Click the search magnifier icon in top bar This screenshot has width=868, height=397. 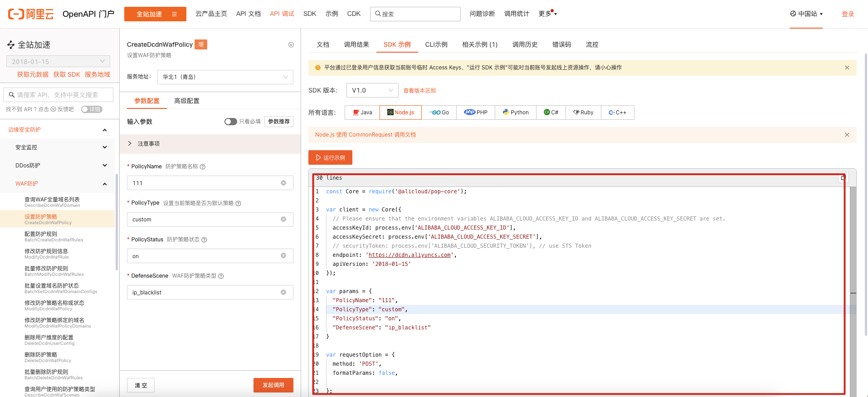378,14
